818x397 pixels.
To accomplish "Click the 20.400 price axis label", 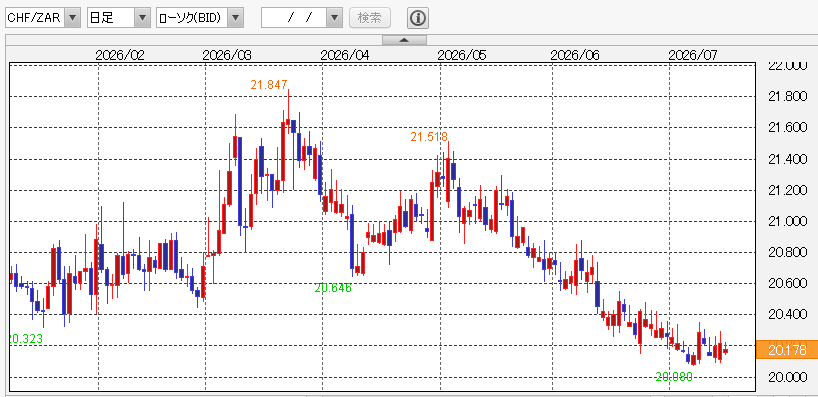I will pyautogui.click(x=788, y=315).
